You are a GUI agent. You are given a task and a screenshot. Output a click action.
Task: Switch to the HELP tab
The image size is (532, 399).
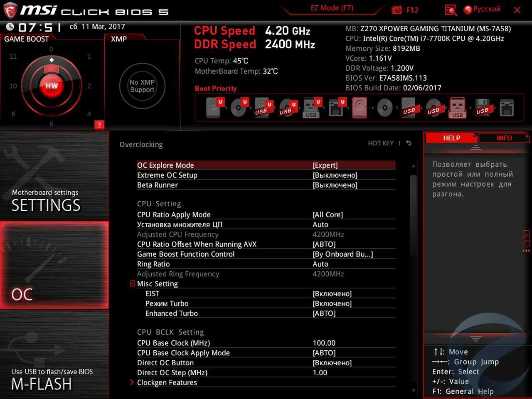tap(451, 138)
